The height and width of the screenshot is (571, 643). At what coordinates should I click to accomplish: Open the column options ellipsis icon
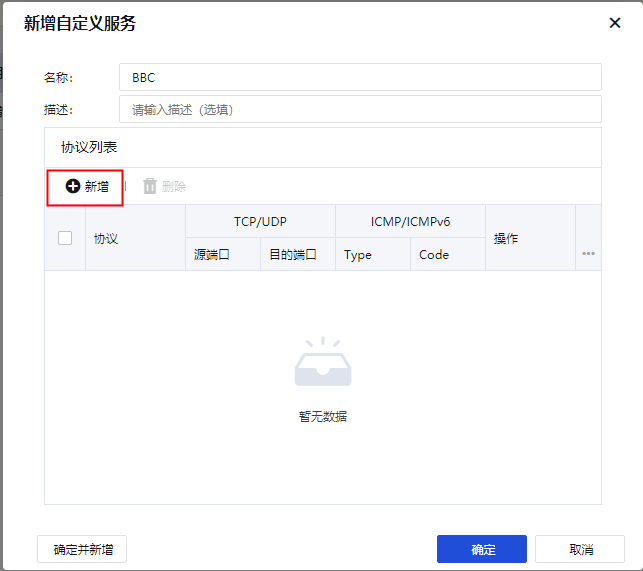[588, 254]
